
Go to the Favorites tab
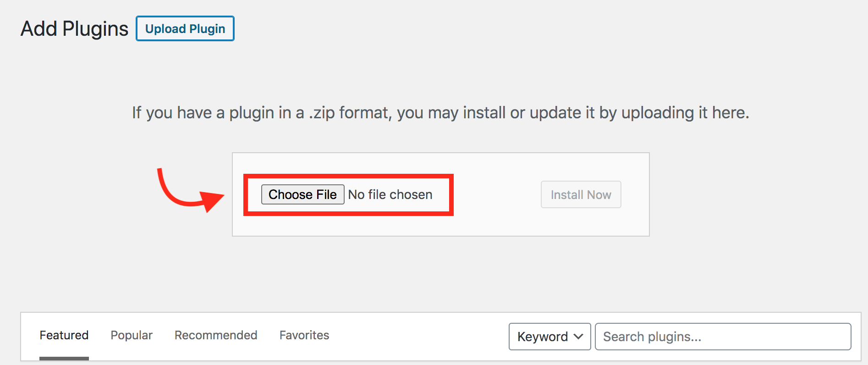click(x=304, y=335)
